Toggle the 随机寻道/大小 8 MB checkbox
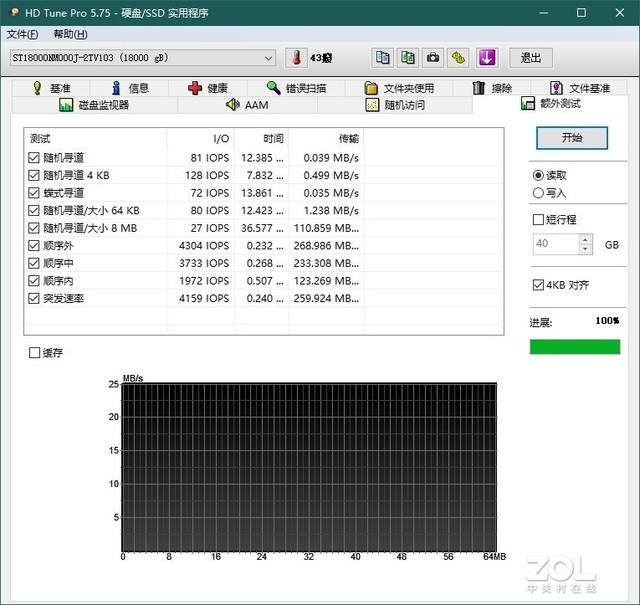This screenshot has width=640, height=605. coord(34,228)
